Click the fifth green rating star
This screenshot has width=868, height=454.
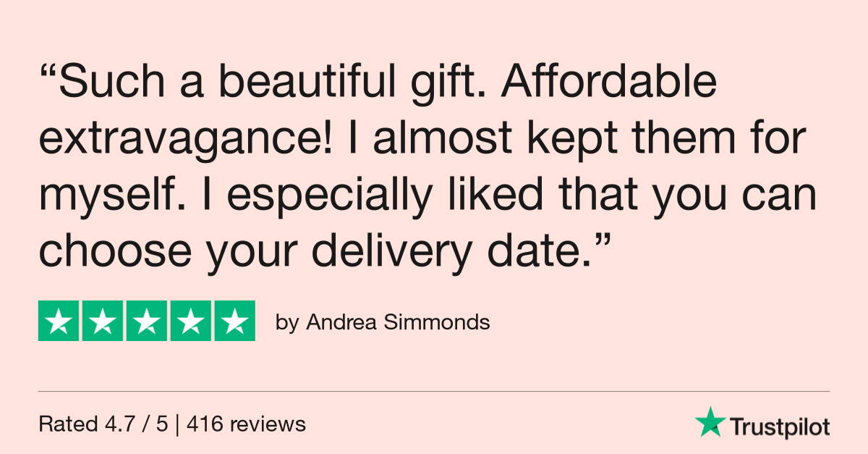click(235, 320)
